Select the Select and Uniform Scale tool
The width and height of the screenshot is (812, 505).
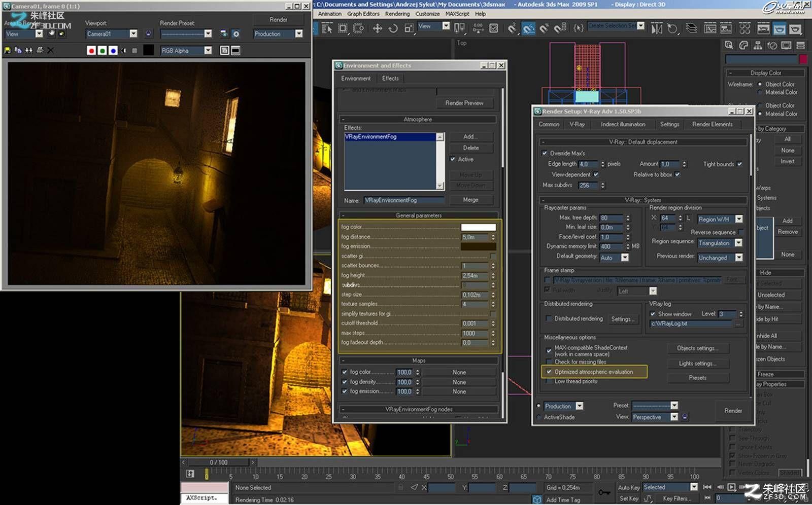[x=409, y=28]
